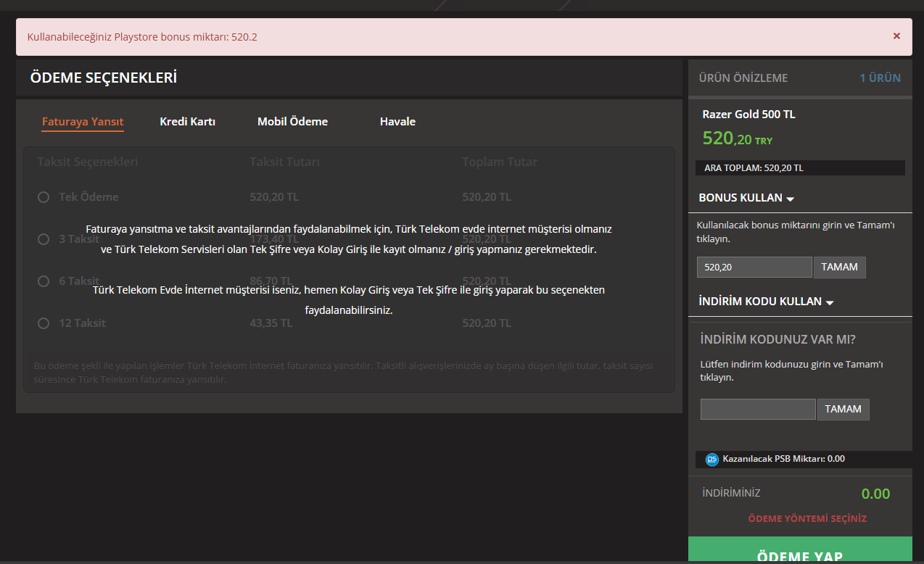Switch to the Mobil Ödeme tab
The image size is (924, 564).
pos(292,122)
